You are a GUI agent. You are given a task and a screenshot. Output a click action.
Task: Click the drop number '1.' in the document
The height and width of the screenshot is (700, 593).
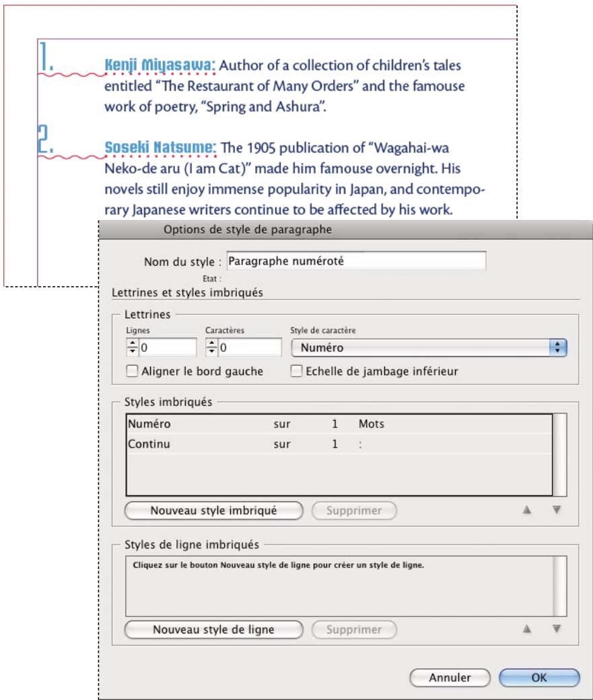coord(46,57)
